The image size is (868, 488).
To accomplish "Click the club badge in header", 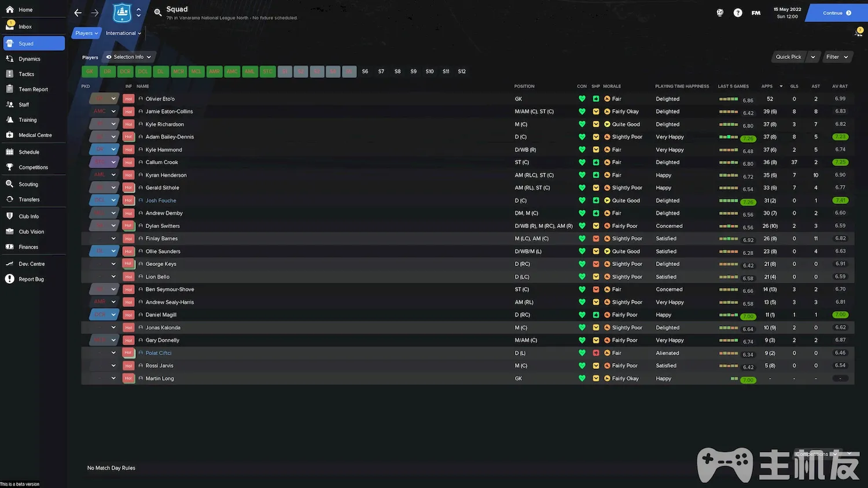I will click(122, 12).
